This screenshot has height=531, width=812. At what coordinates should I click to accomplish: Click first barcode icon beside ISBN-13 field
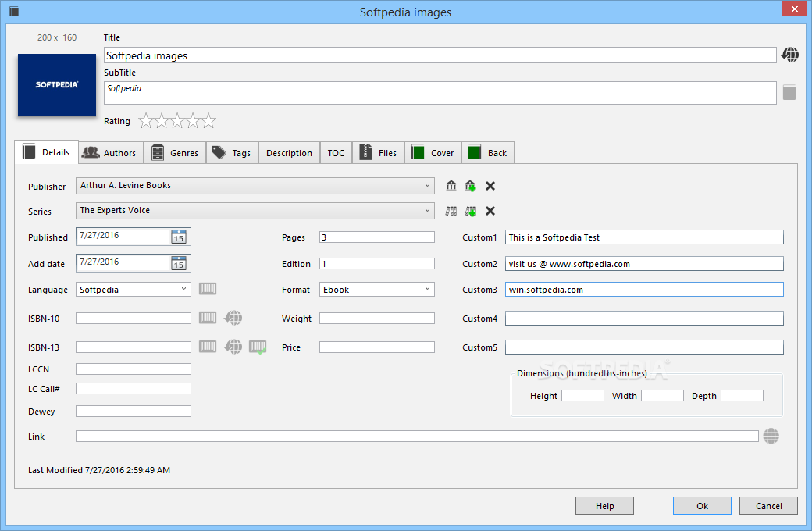click(x=208, y=347)
